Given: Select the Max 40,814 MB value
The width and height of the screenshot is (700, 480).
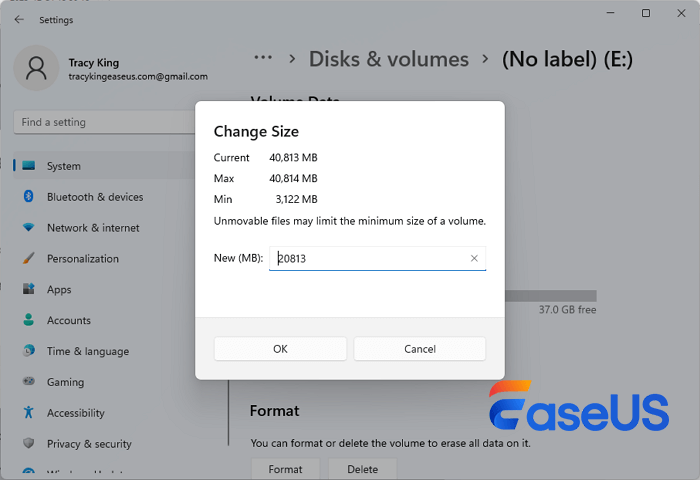Looking at the screenshot, I should (293, 179).
